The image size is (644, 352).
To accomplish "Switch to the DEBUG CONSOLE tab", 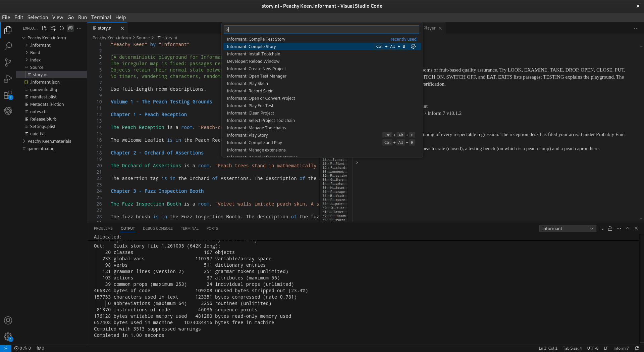I will pyautogui.click(x=158, y=228).
